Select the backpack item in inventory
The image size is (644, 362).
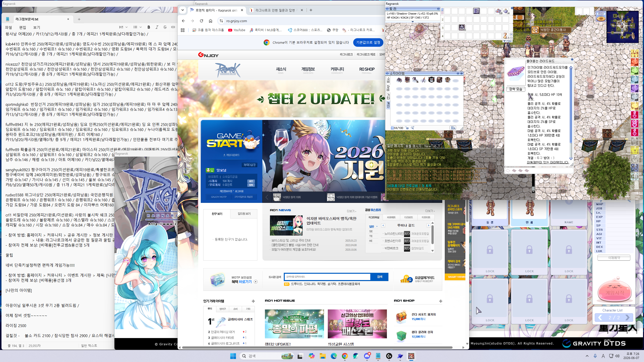click(x=439, y=80)
